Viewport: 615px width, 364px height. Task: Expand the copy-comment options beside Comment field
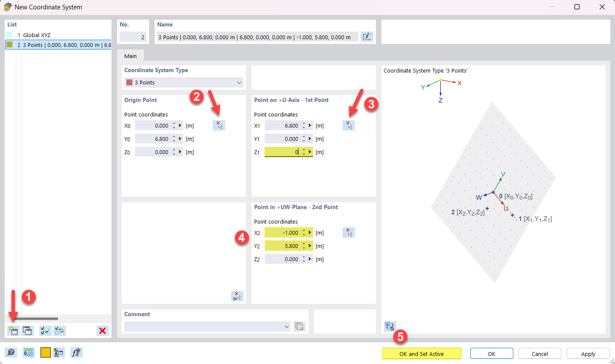(x=299, y=326)
